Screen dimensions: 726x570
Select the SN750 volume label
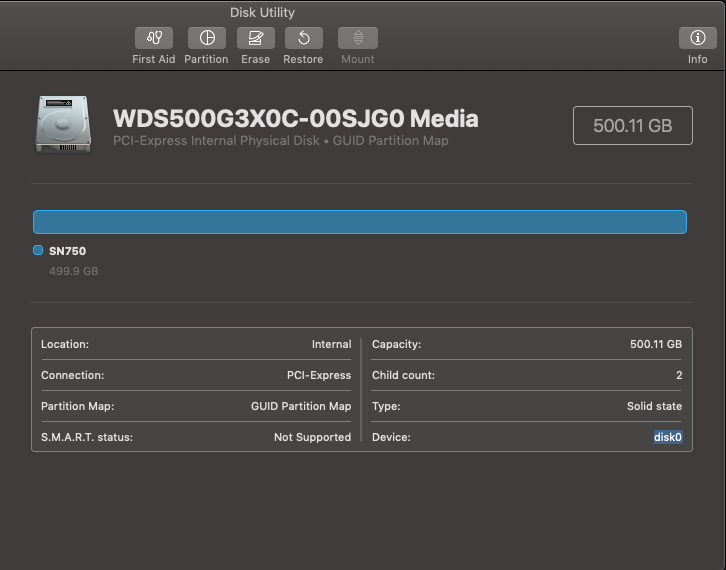tap(68, 251)
